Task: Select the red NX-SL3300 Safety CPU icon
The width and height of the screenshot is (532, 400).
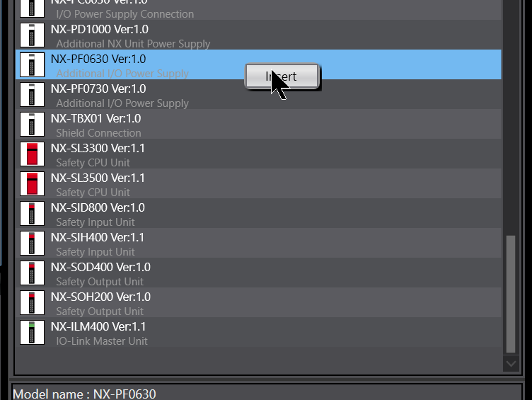Action: point(32,154)
